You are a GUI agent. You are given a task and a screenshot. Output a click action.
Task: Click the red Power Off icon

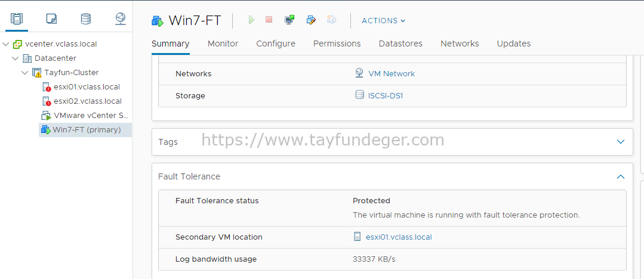click(269, 19)
